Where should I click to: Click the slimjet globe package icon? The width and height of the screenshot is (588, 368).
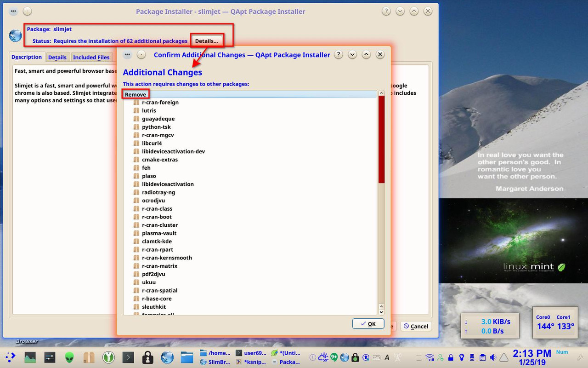pos(15,35)
